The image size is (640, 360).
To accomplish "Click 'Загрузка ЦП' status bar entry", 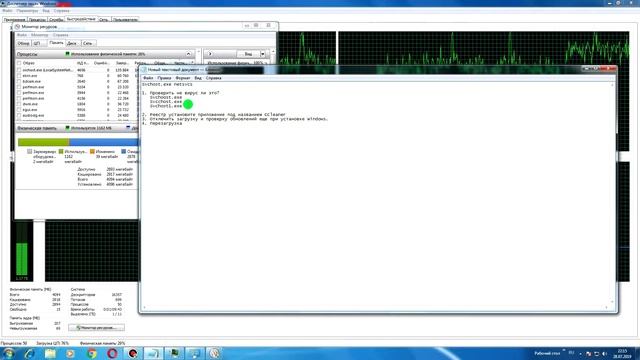I will pyautogui.click(x=52, y=344).
